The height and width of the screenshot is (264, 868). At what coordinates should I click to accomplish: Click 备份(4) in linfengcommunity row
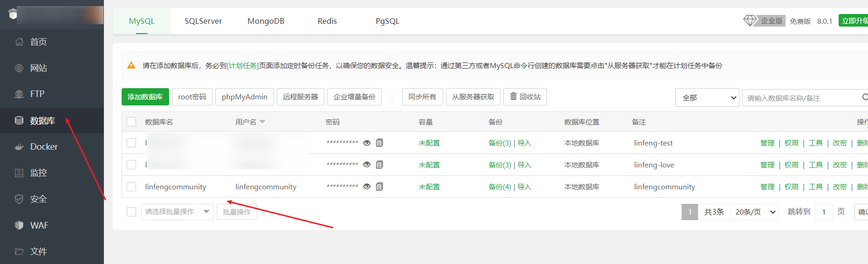coord(499,187)
